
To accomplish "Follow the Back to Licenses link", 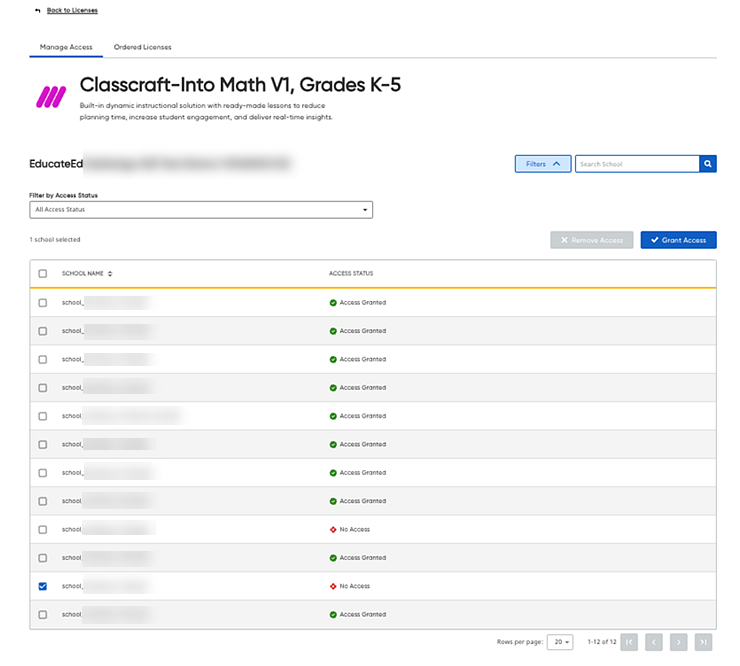I will (x=72, y=10).
